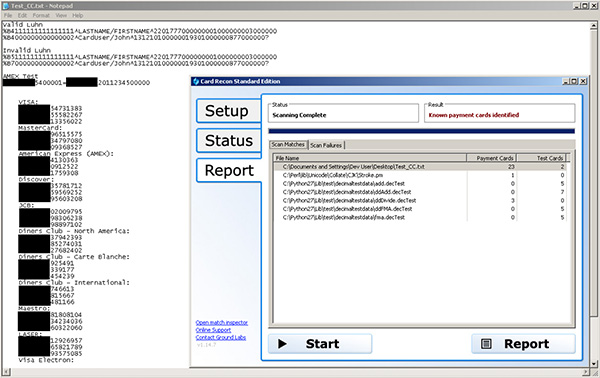Select the fma.decTest result row
This screenshot has width=600, height=378.
coord(420,217)
